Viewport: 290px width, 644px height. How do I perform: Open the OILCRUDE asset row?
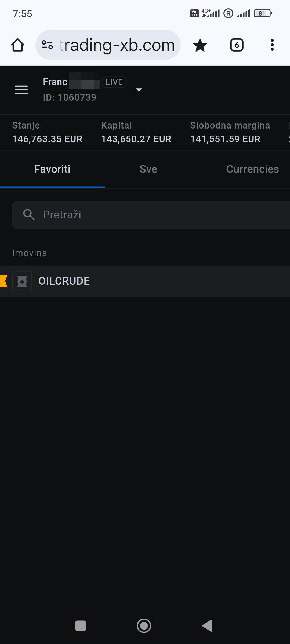161,281
